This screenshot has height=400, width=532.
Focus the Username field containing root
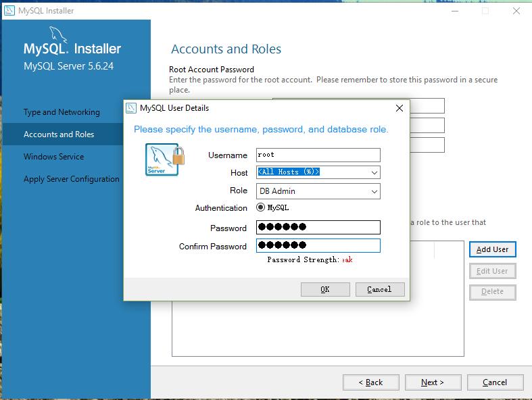318,155
